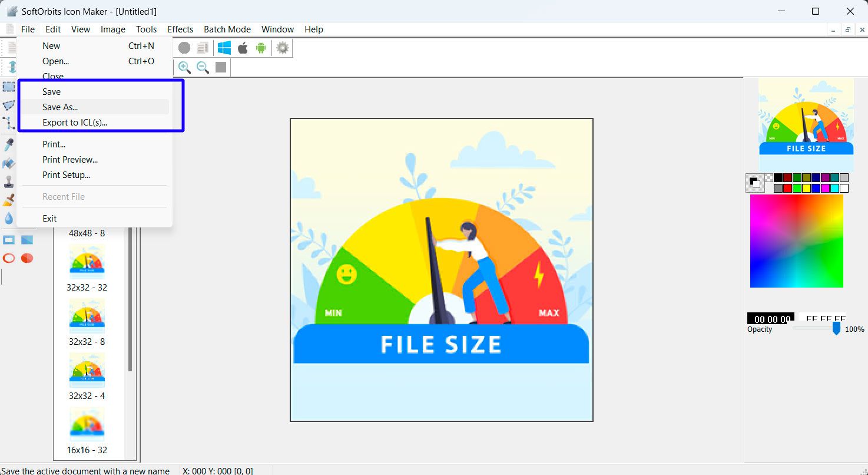The image size is (868, 475).
Task: Open Apple icon format options
Action: (x=243, y=48)
